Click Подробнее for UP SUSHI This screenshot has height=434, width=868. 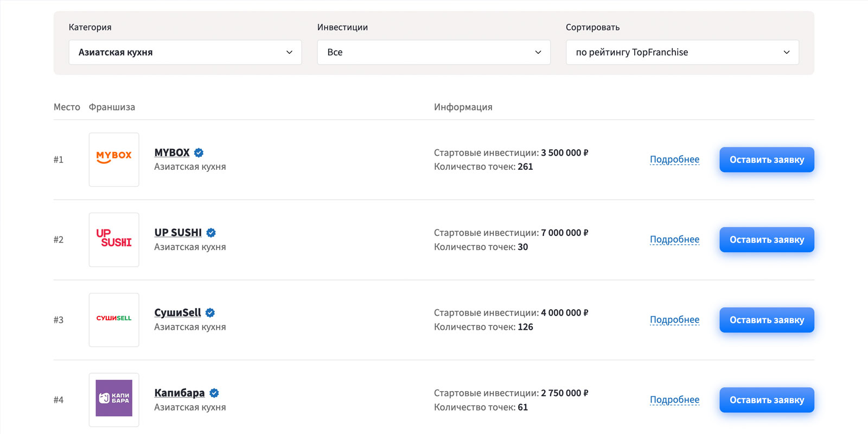point(674,239)
